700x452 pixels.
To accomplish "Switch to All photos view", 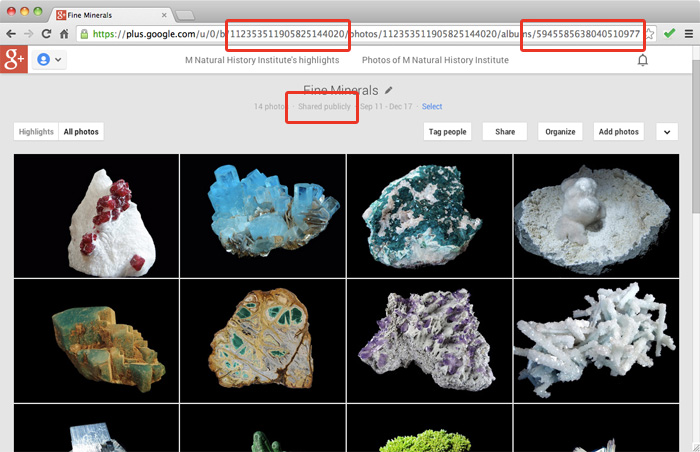I will click(81, 132).
